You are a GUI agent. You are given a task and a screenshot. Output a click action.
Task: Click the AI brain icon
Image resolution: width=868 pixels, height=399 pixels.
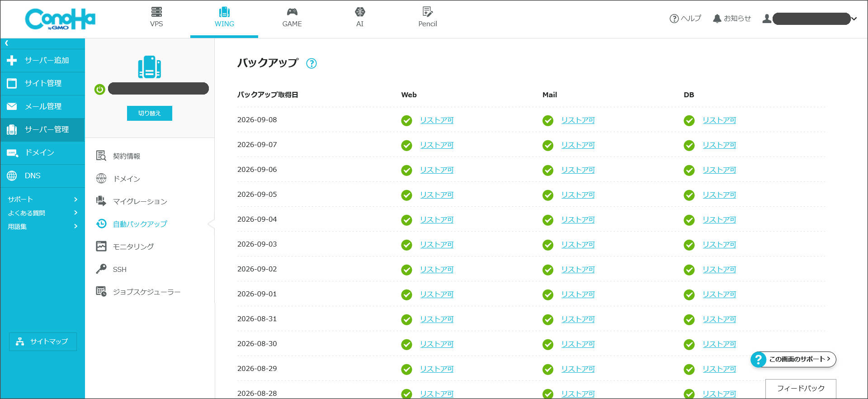360,12
